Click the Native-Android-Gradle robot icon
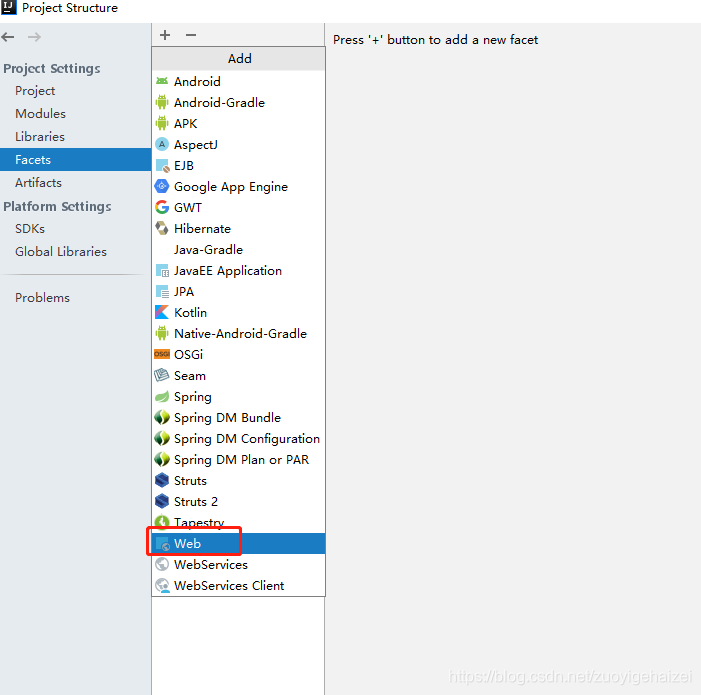Viewport: 701px width, 695px height. [162, 333]
